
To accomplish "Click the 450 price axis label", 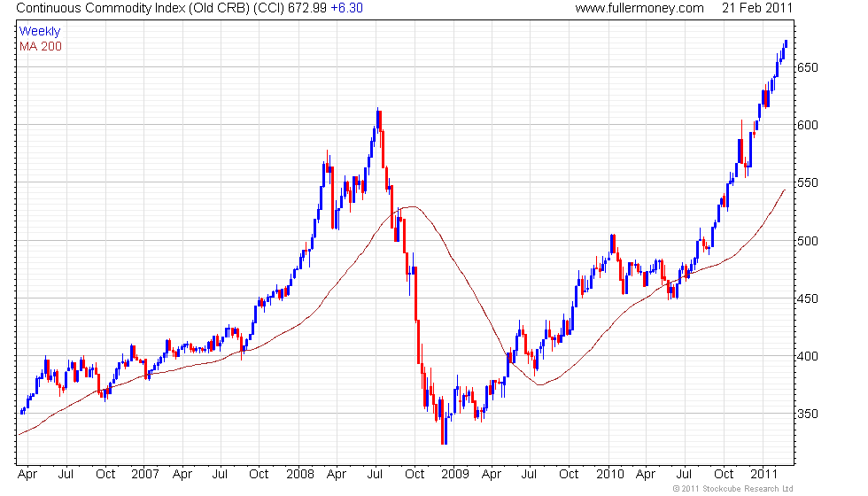I will pos(807,298).
